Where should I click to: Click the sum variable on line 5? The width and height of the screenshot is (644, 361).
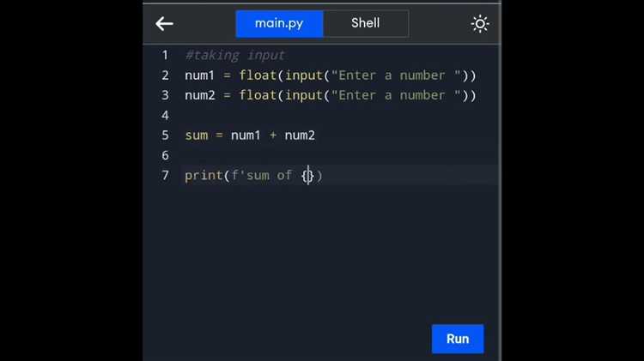(x=196, y=135)
